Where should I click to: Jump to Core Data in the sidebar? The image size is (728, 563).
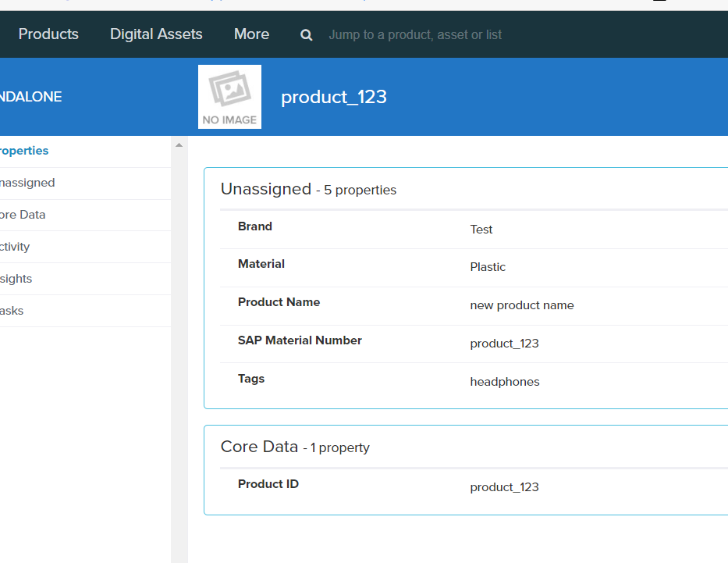tap(22, 215)
